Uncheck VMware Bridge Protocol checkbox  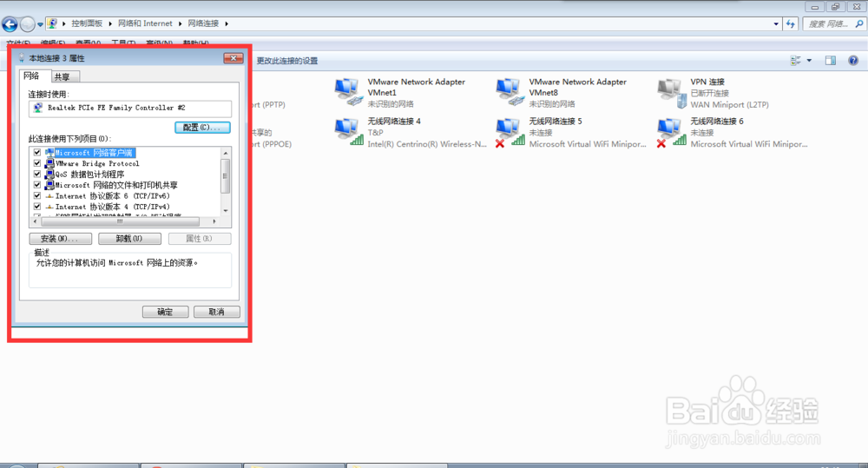click(x=37, y=163)
